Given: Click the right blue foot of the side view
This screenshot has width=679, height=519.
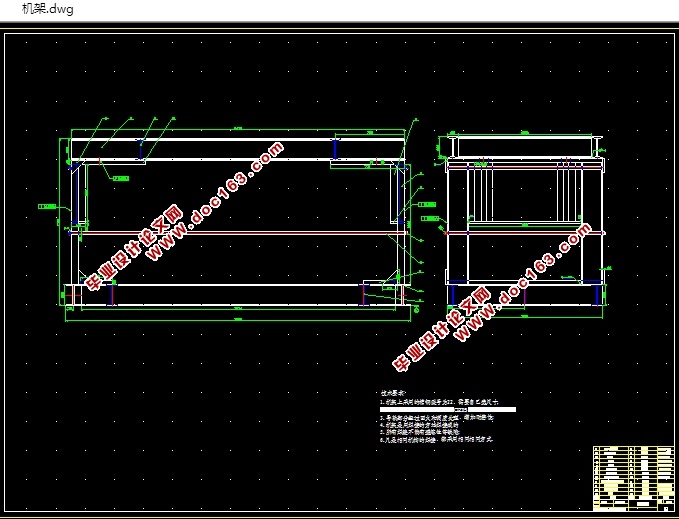Looking at the screenshot, I should coord(598,295).
